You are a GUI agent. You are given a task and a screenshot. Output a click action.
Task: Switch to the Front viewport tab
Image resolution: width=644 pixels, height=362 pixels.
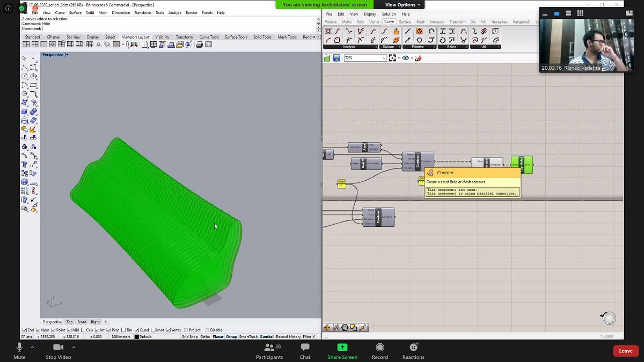(80, 322)
